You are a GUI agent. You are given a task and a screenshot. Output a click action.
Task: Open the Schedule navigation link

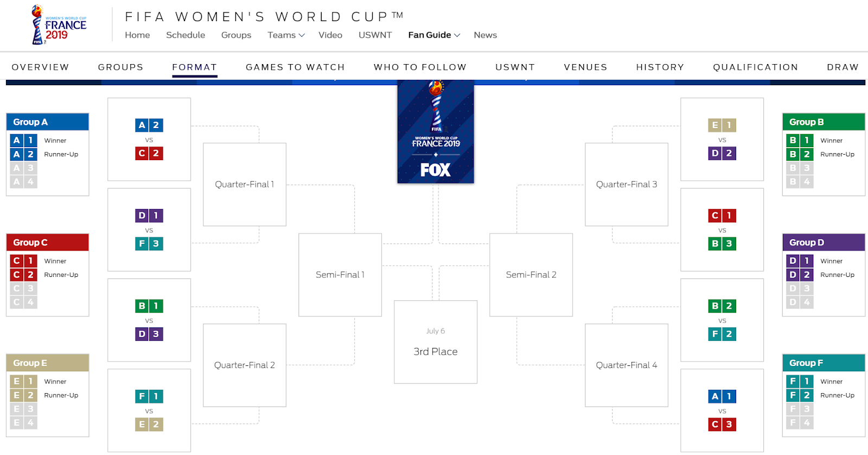point(186,35)
